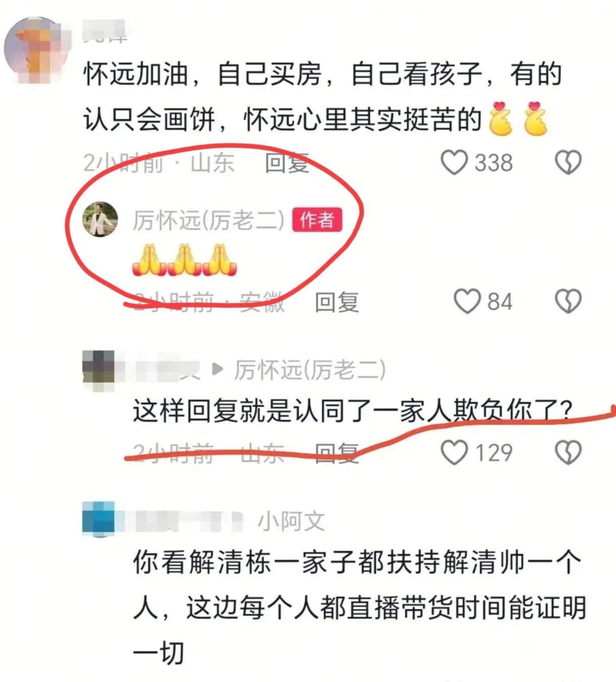Screen dimensions: 616x682
Task: Select the 你看解清栋一家子 comment text
Action: (x=360, y=608)
